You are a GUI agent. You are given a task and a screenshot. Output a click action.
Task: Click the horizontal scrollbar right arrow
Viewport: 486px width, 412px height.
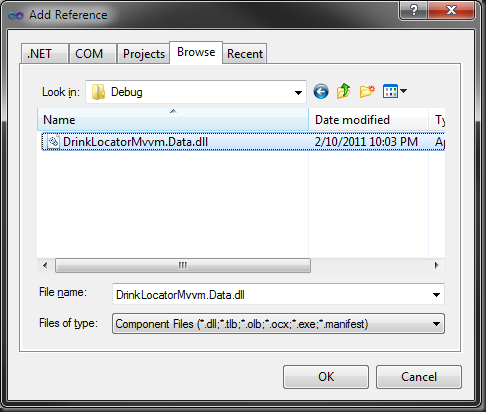coord(436,265)
